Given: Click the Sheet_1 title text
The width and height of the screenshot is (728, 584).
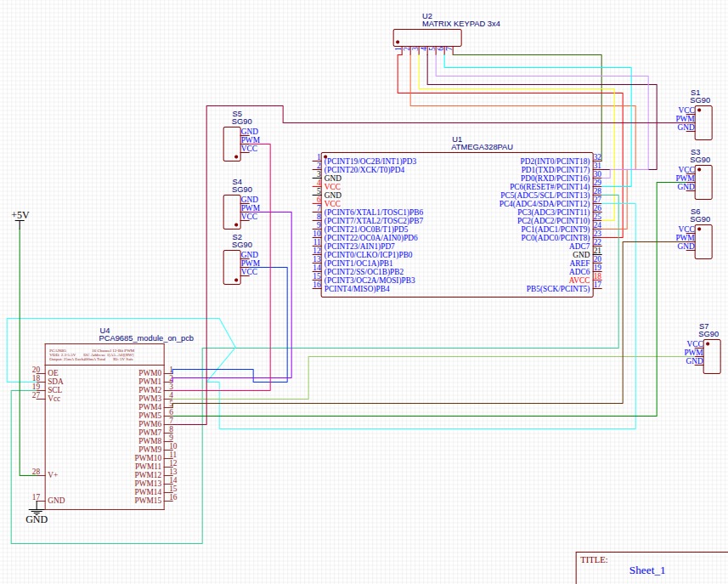Looking at the screenshot, I should [647, 570].
